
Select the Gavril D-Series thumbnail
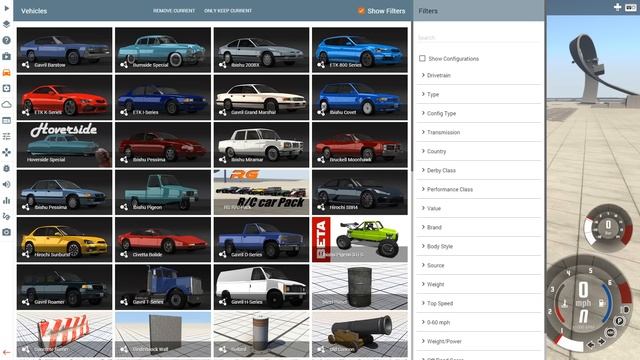click(x=261, y=239)
